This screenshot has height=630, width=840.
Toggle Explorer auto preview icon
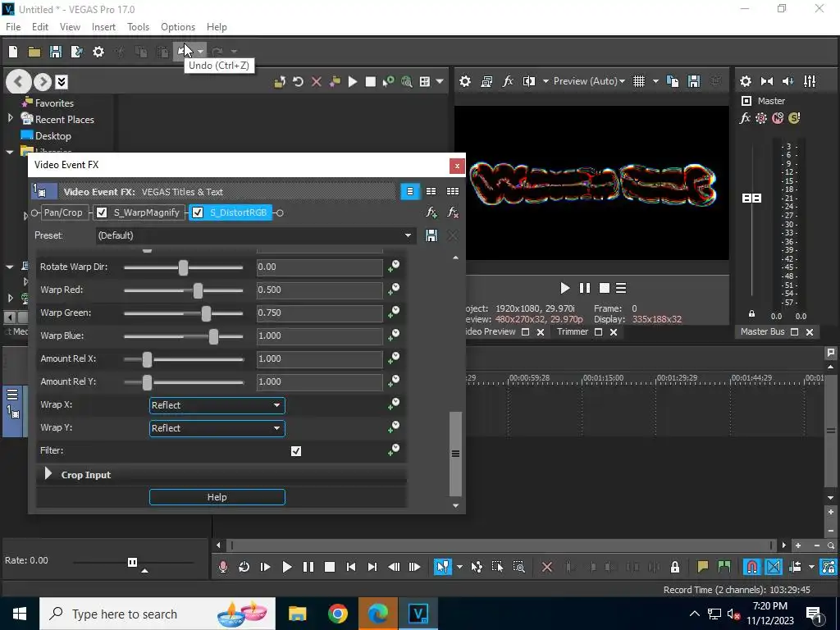click(388, 81)
